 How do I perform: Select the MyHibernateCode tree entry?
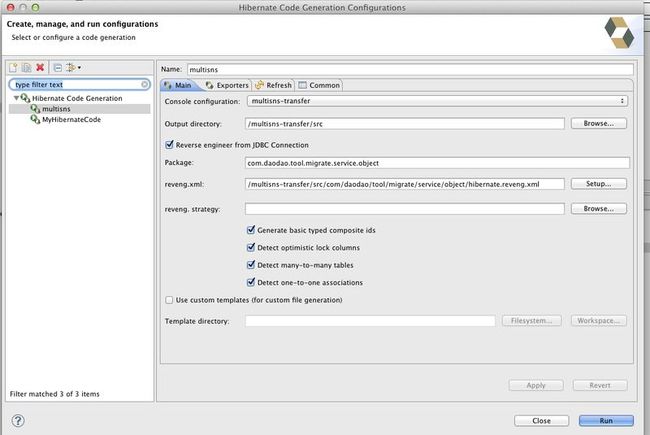point(71,120)
